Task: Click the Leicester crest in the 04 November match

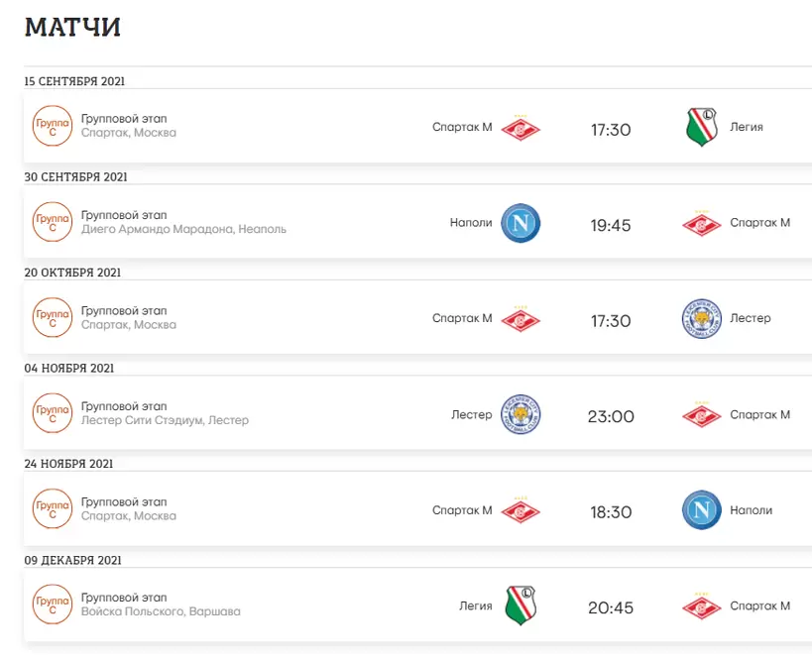Action: (x=521, y=414)
